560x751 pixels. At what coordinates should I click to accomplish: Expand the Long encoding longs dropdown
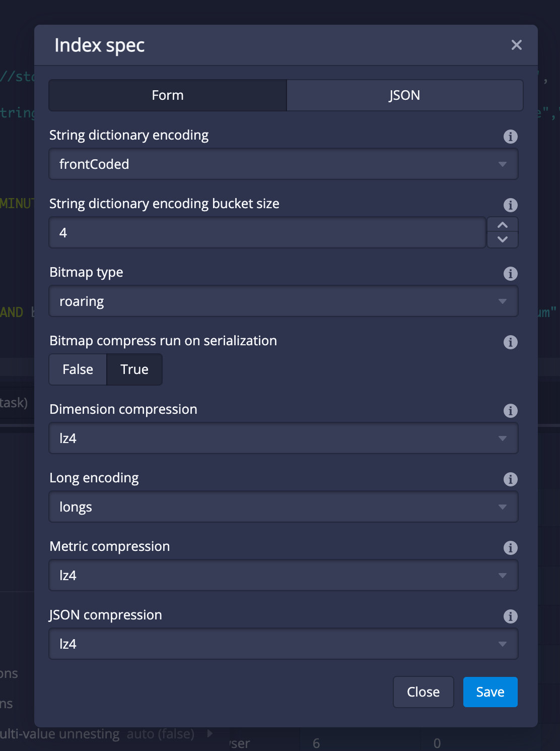[283, 507]
